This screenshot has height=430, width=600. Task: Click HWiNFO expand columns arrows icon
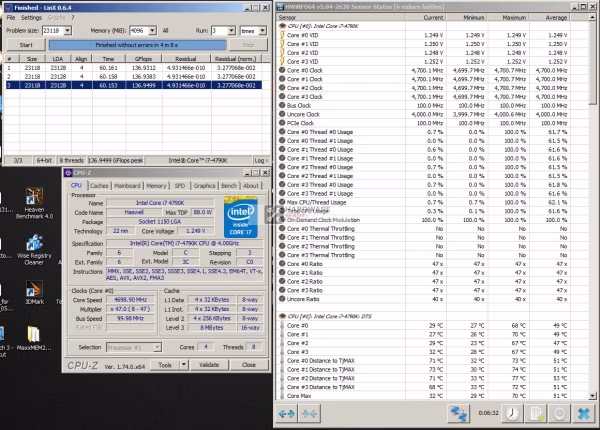pyautogui.click(x=287, y=414)
